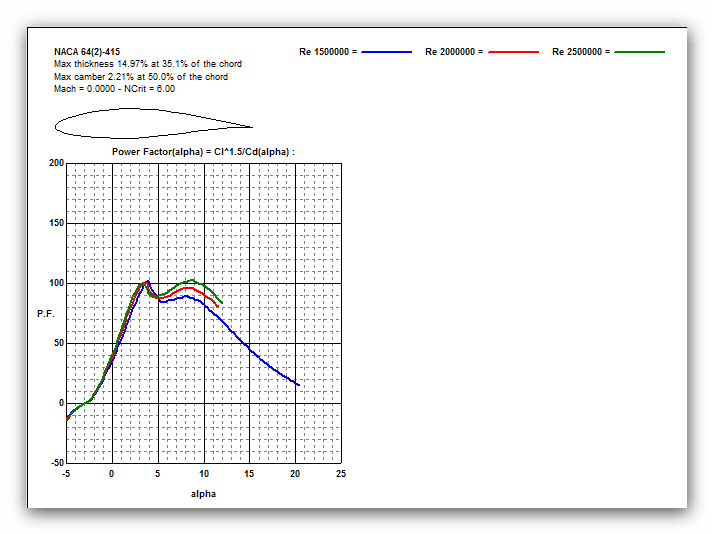The width and height of the screenshot is (713, 534).
Task: Click the NACA 64(2)-415 airfoil title
Action: coord(87,51)
